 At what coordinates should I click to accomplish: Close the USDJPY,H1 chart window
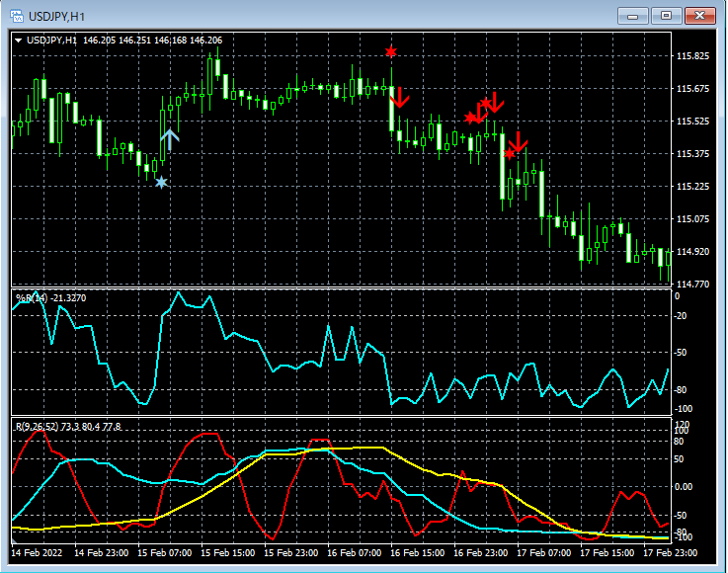click(699, 15)
